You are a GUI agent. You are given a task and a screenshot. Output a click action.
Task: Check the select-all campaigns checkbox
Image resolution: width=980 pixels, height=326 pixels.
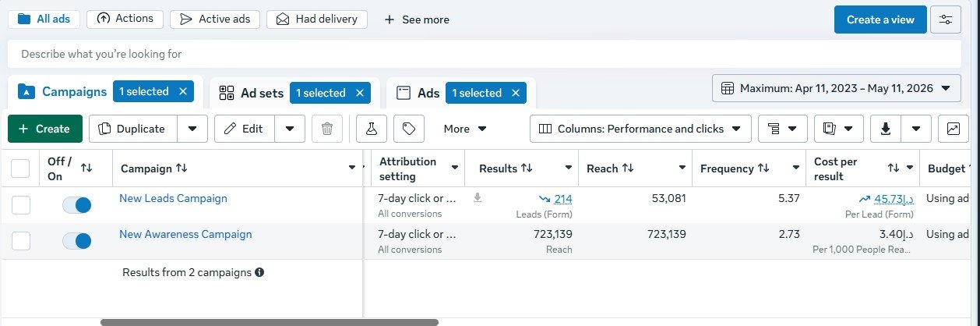[x=21, y=168]
